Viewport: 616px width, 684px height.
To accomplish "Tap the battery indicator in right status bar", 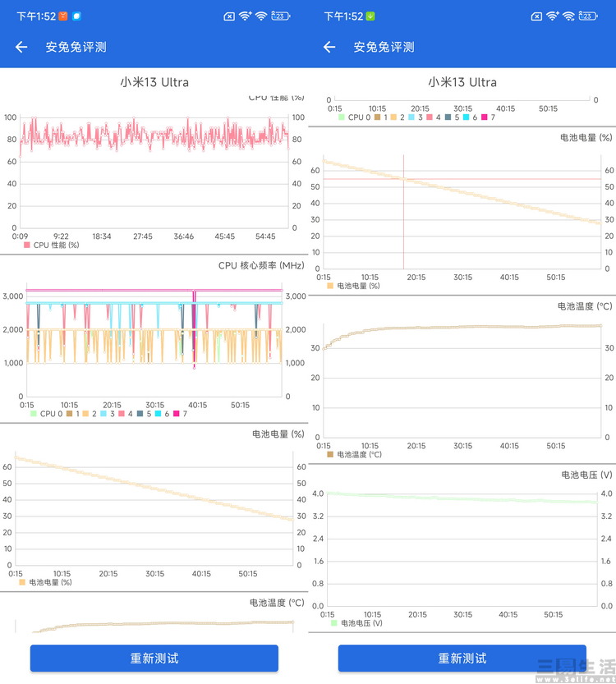I will pyautogui.click(x=588, y=16).
